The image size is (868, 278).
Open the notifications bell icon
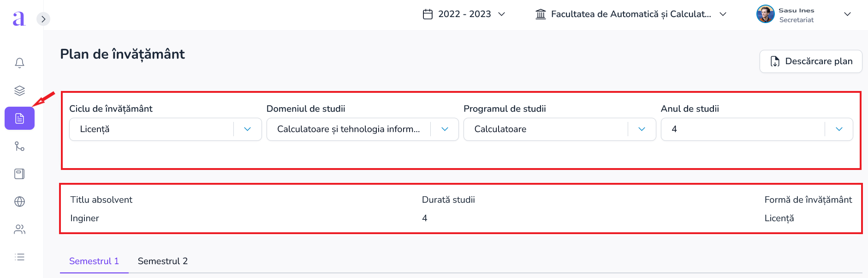[19, 63]
